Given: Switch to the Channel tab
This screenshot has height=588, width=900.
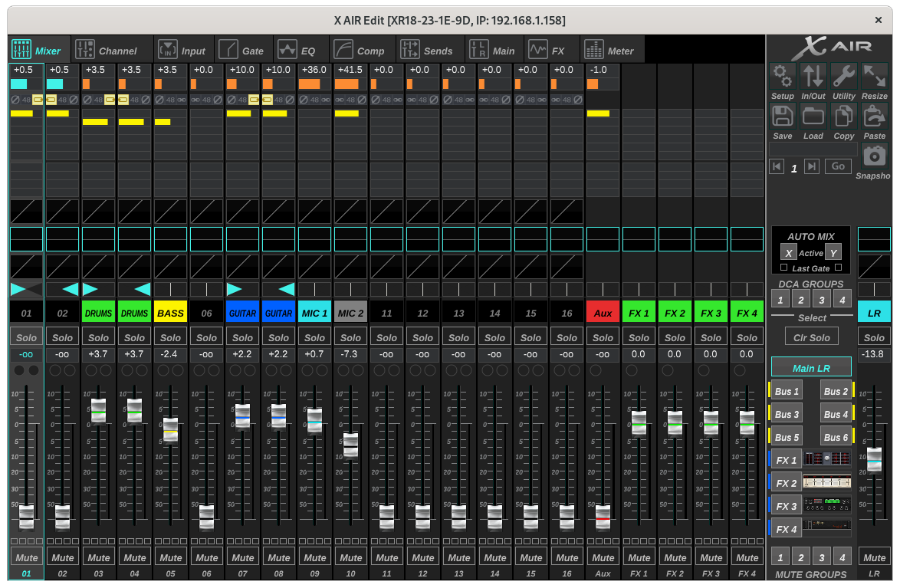Looking at the screenshot, I should tap(112, 50).
